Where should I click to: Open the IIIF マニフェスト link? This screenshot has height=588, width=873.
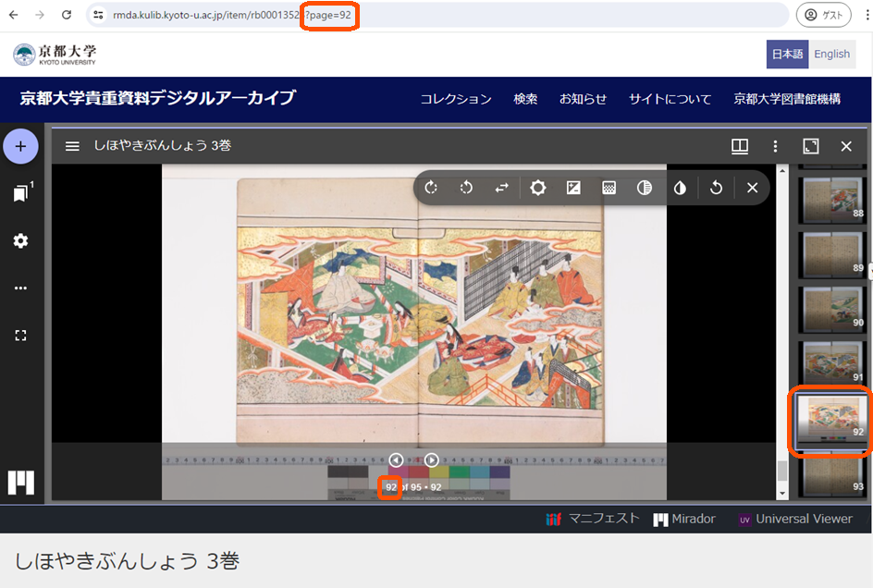[x=593, y=519]
